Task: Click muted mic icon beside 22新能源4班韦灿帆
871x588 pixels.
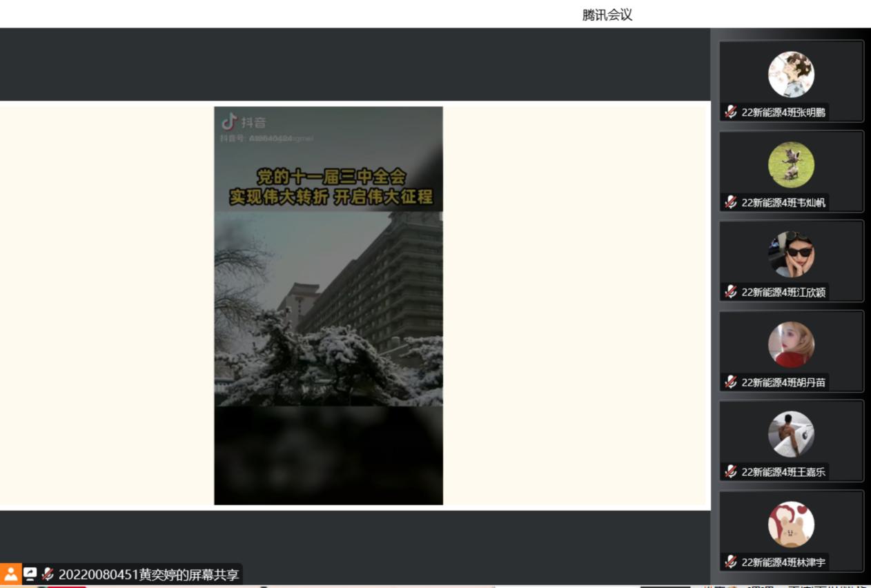Action: (731, 202)
